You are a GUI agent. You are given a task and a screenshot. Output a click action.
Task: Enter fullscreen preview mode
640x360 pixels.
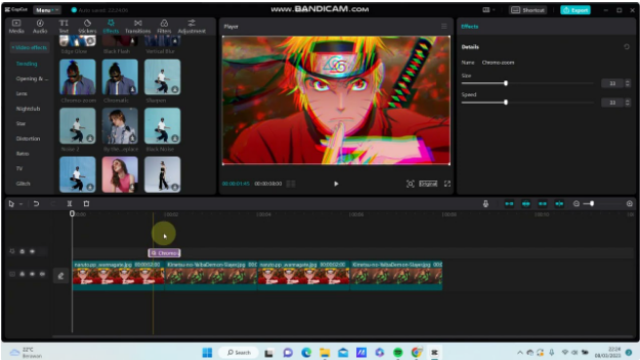tap(447, 184)
